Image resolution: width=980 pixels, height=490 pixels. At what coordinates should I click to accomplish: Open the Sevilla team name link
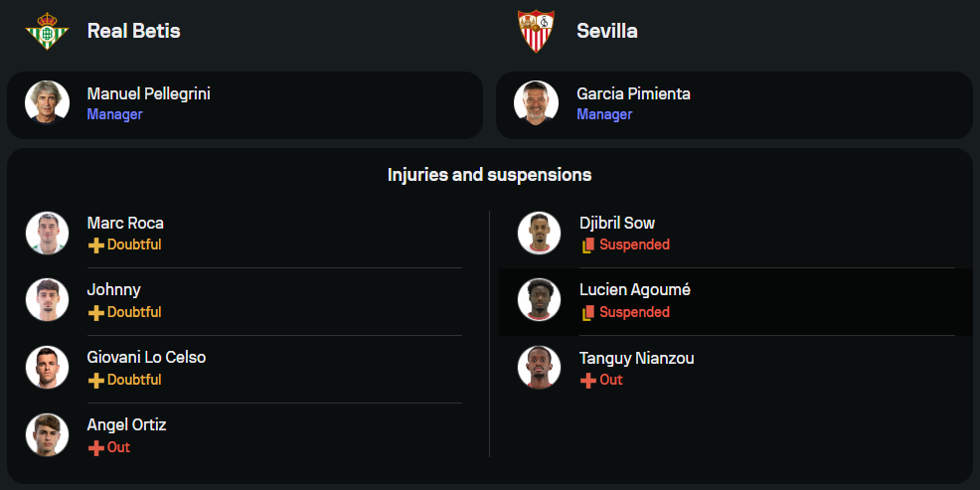tap(606, 31)
